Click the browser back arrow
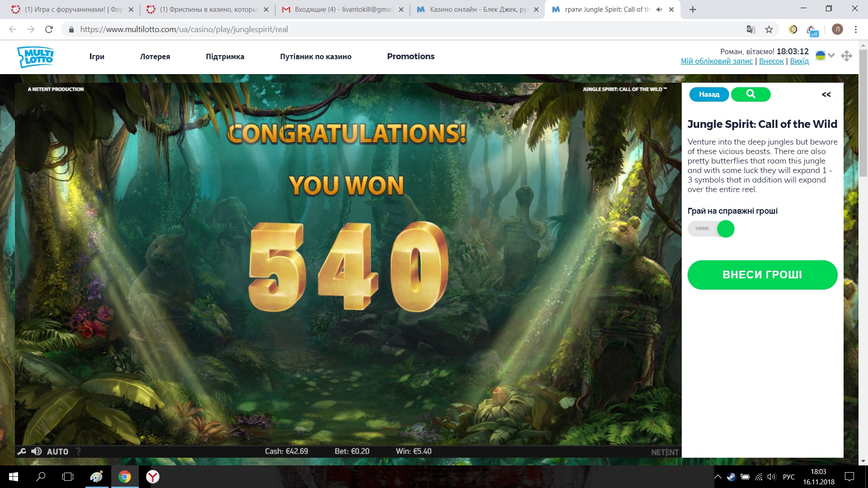868x488 pixels. point(13,29)
